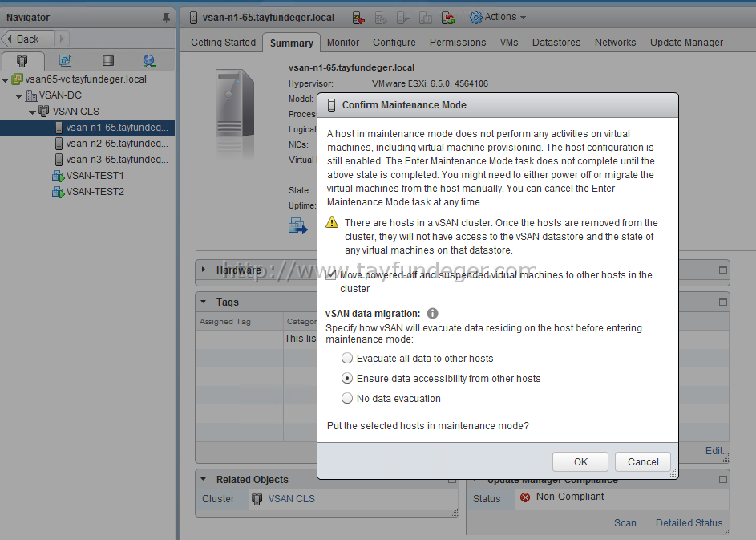Switch to the Monitor tab
Image resolution: width=756 pixels, height=540 pixels.
(x=343, y=43)
